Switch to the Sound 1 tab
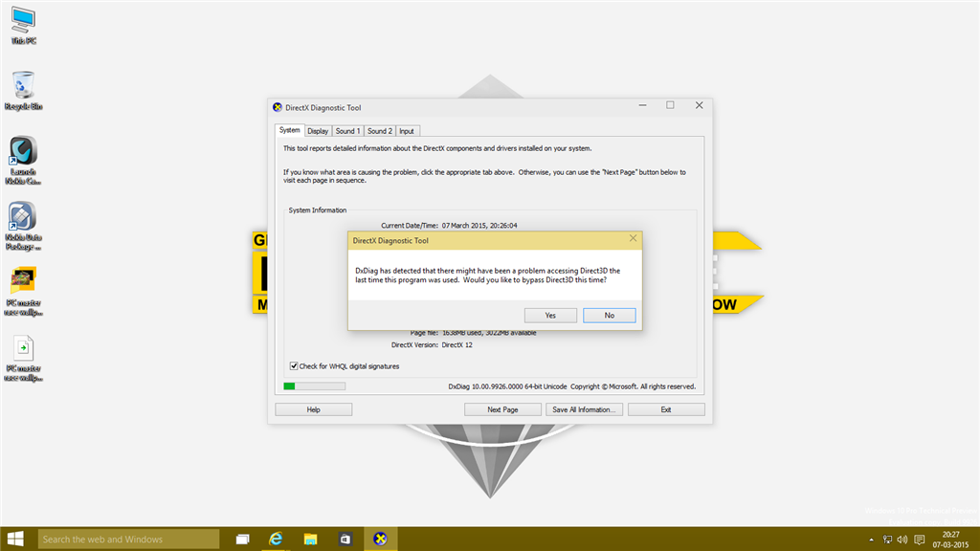 [347, 131]
